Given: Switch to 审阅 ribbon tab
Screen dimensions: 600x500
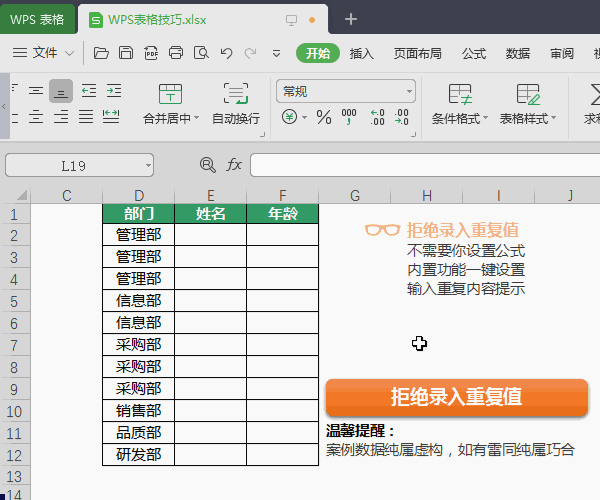Looking at the screenshot, I should [x=562, y=54].
